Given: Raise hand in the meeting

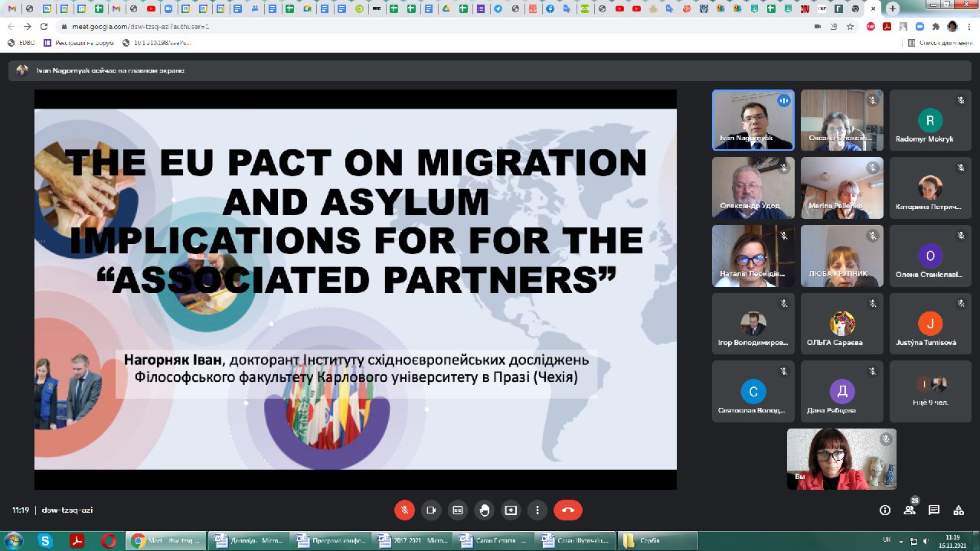Looking at the screenshot, I should [x=484, y=510].
